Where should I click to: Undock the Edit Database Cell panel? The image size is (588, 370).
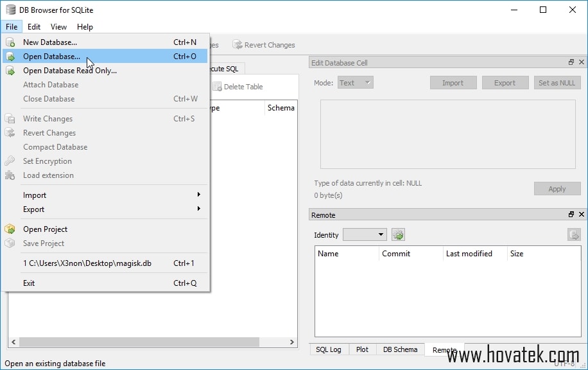tap(571, 62)
